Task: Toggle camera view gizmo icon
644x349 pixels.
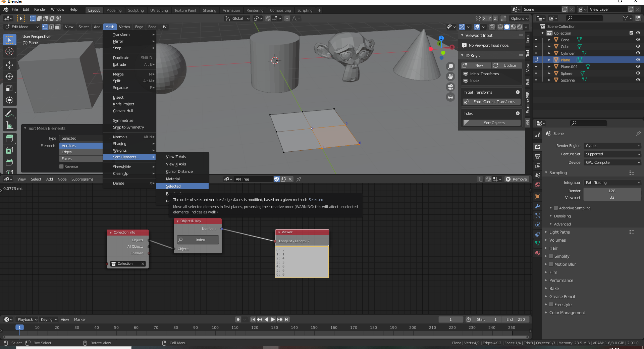Action: pos(450,87)
